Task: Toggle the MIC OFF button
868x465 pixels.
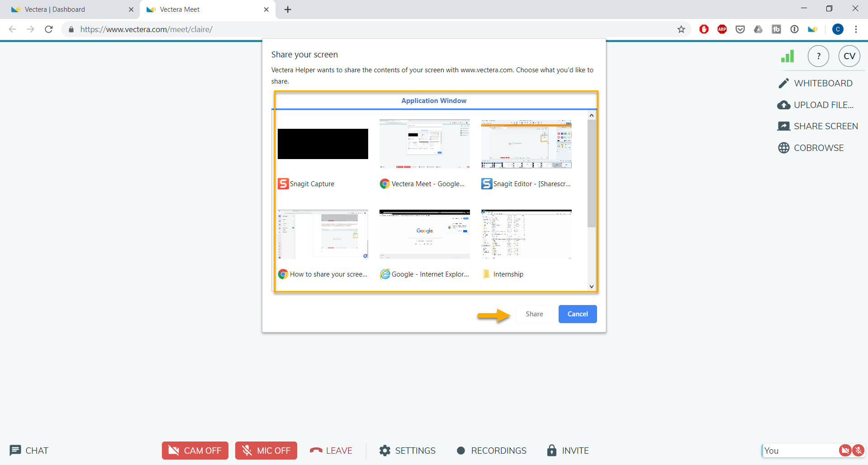Action: click(266, 451)
